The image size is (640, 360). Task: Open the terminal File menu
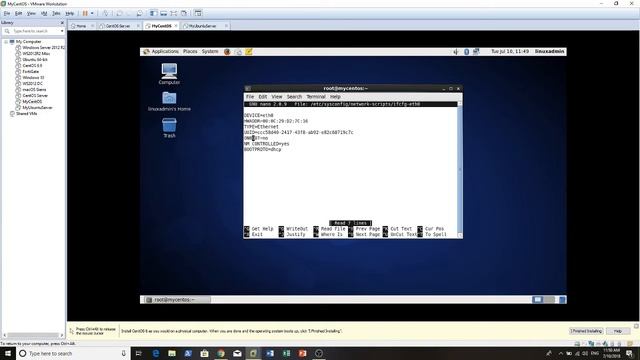pyautogui.click(x=250, y=97)
